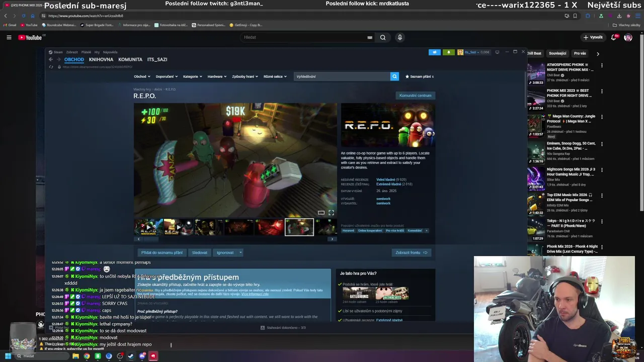Select the Související chip in YouTube sidebar

(557, 53)
